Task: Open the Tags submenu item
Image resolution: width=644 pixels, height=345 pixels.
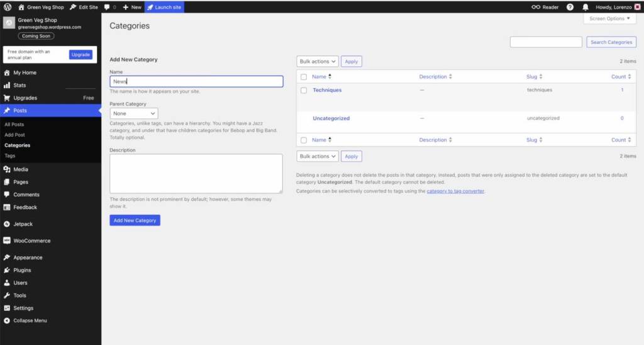Action: [10, 156]
